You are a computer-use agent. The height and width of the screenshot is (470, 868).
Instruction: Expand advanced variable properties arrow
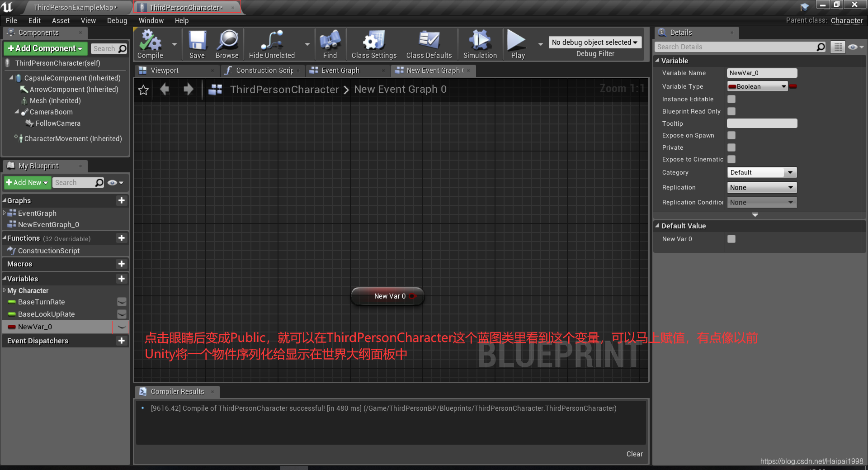pyautogui.click(x=755, y=215)
